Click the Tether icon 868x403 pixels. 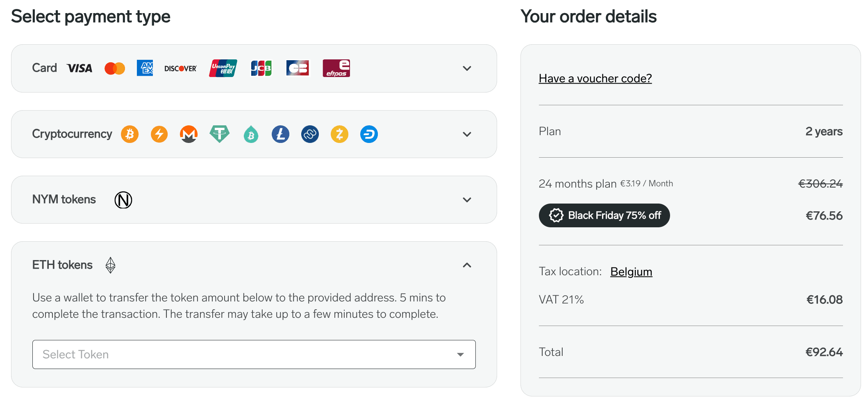tap(220, 134)
